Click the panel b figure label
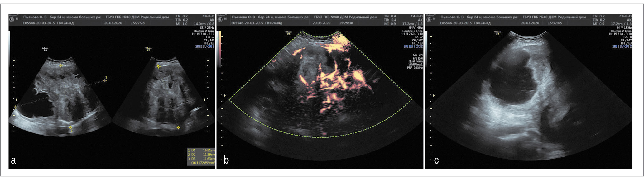The image size is (644, 177). click(226, 160)
